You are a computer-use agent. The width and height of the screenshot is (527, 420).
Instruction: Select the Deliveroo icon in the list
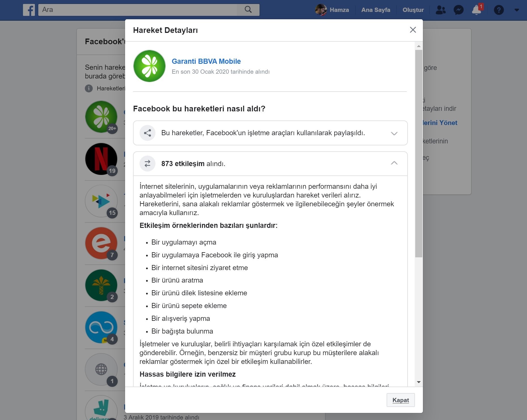pos(101,408)
